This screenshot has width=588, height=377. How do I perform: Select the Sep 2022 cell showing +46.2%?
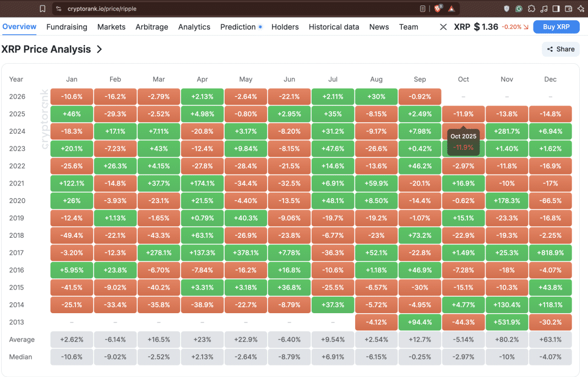(420, 166)
